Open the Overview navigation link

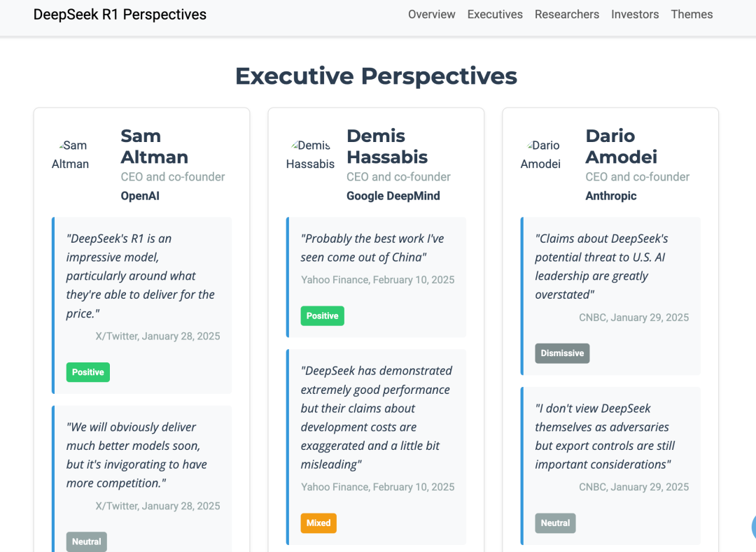tap(431, 14)
